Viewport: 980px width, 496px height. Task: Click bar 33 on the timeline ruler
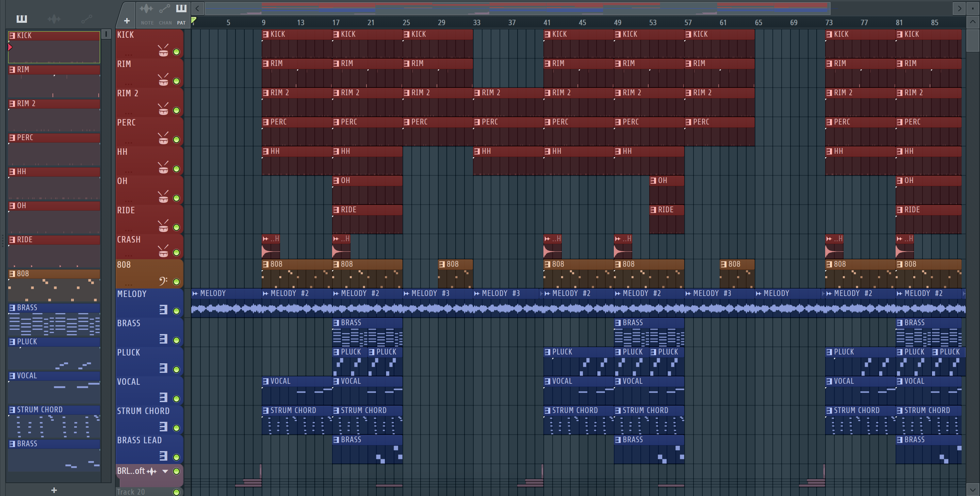476,22
